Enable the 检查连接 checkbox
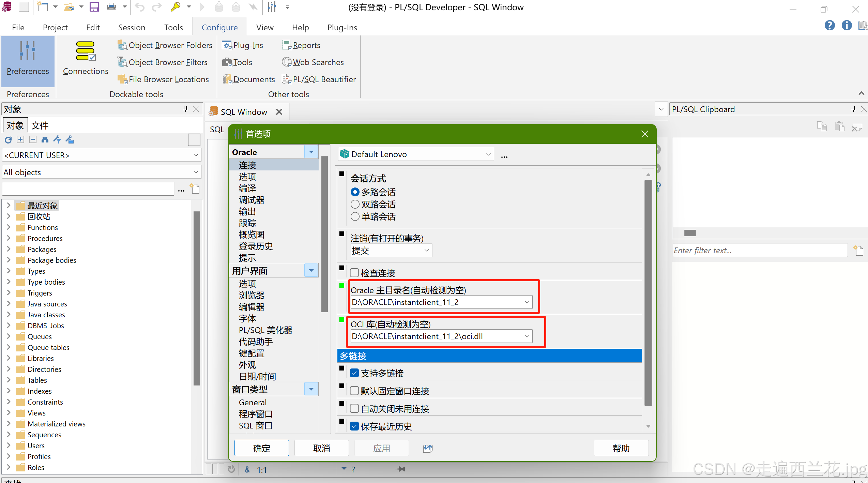868x483 pixels. [354, 272]
